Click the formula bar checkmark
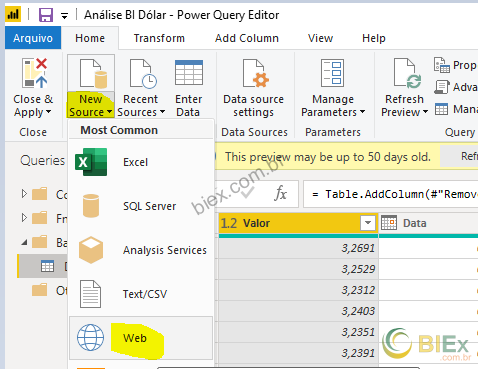 [x=247, y=193]
